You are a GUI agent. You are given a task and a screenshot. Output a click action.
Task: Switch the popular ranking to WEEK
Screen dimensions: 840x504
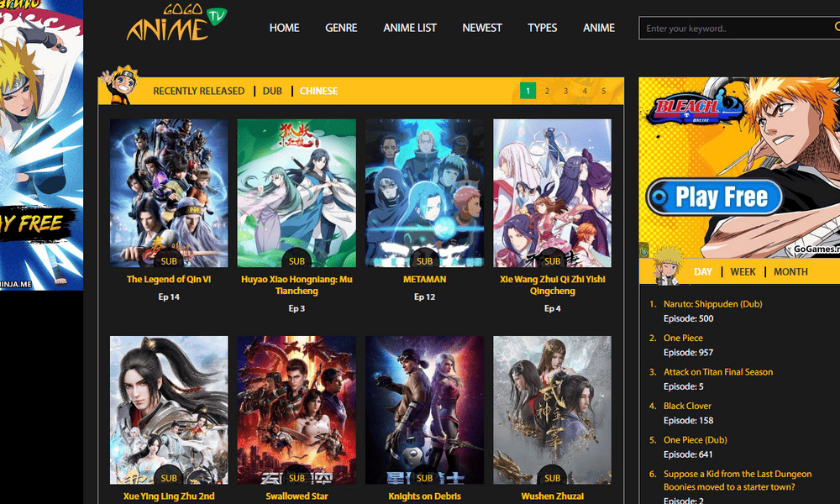point(743,272)
